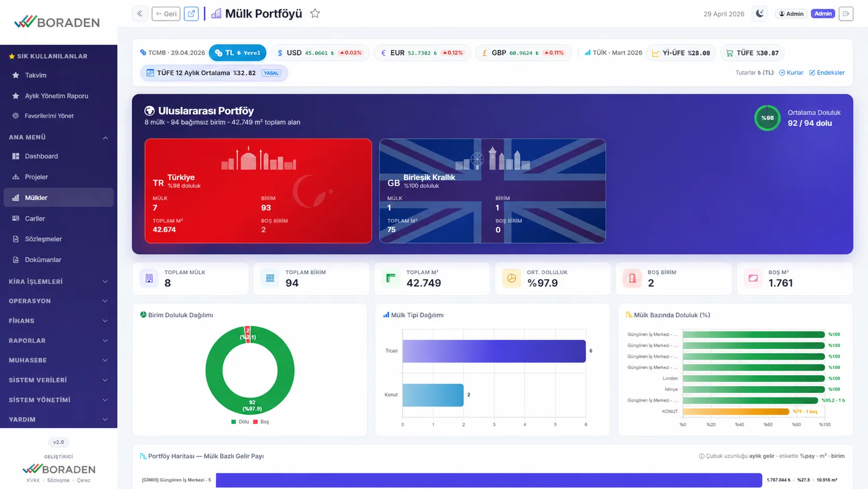The width and height of the screenshot is (868, 489).
Task: Select the Türkiye country card
Action: [258, 191]
